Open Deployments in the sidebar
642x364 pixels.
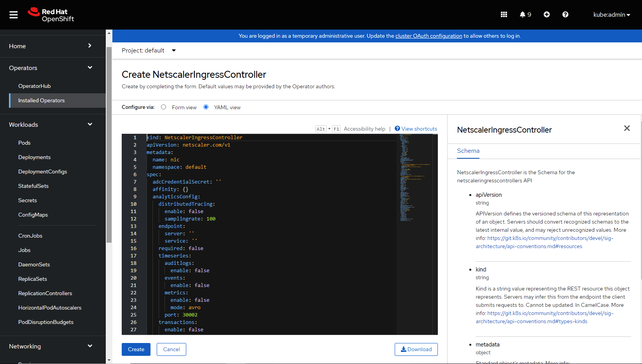(x=35, y=157)
